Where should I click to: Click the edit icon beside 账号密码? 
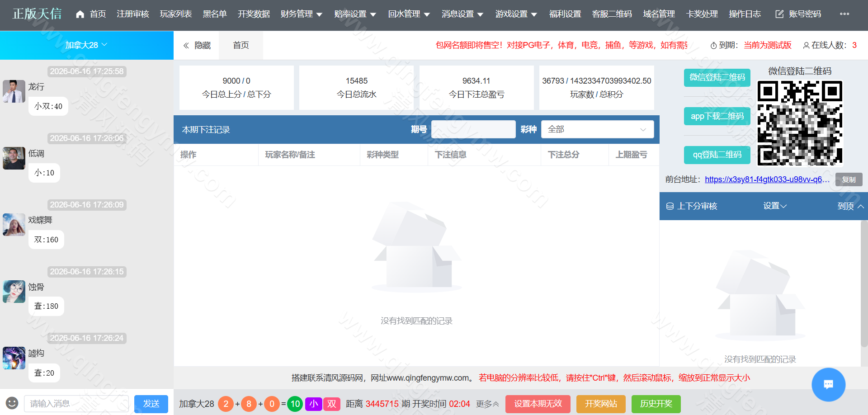pos(779,14)
